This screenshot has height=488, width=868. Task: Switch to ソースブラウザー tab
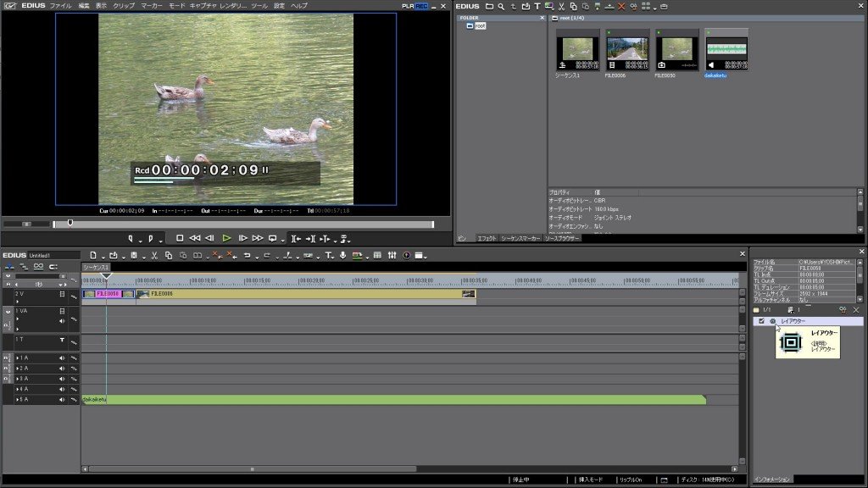click(562, 238)
